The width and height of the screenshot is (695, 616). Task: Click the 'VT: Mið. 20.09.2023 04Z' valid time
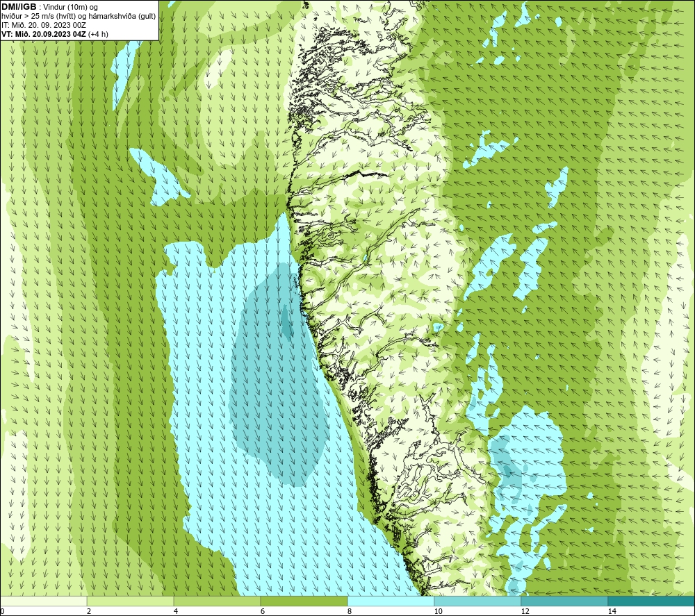(44, 33)
